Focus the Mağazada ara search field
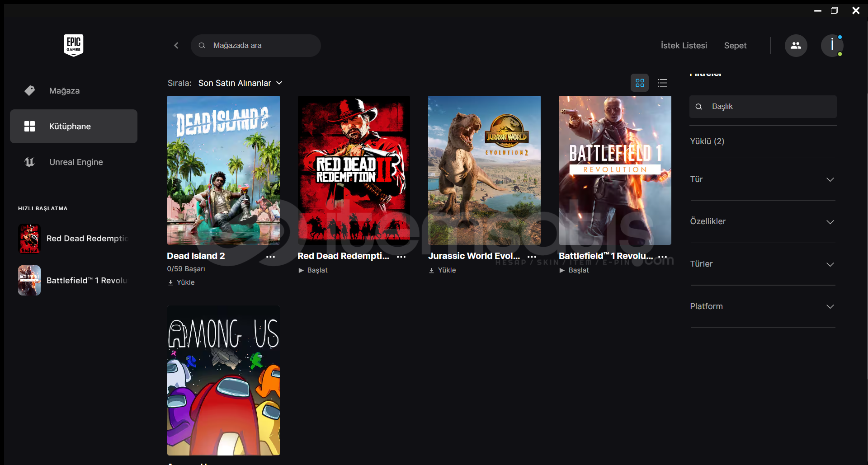868x465 pixels. click(x=256, y=45)
